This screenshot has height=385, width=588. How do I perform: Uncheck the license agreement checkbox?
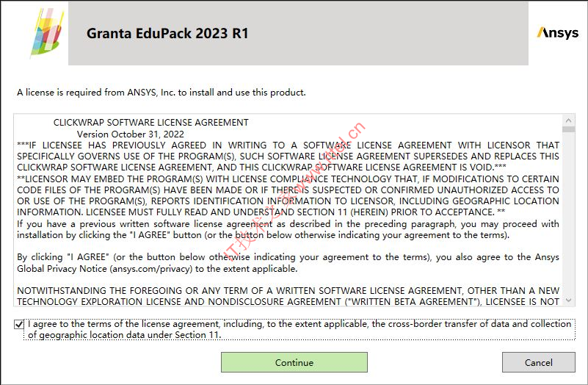point(19,324)
